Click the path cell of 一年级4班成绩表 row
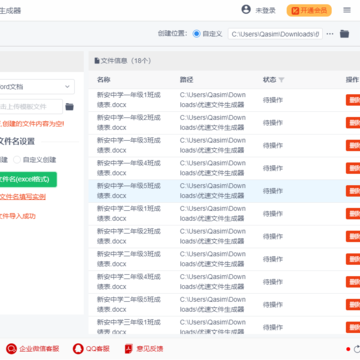Viewport: 360px width, 360px height. (x=213, y=168)
